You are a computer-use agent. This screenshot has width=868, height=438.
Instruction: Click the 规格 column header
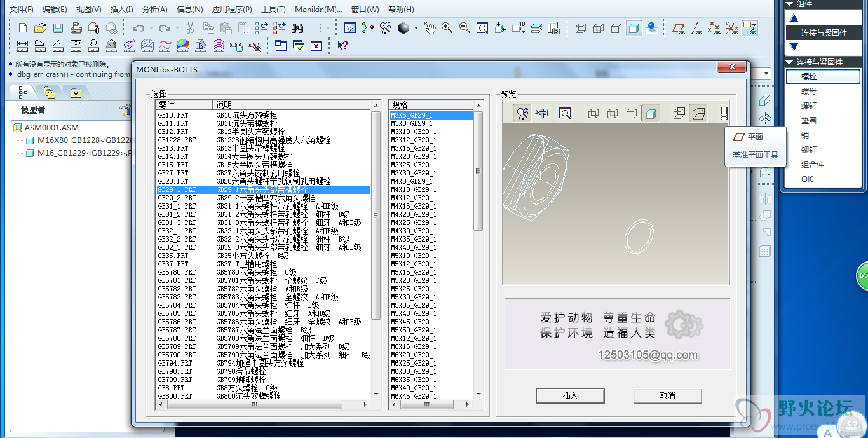432,104
